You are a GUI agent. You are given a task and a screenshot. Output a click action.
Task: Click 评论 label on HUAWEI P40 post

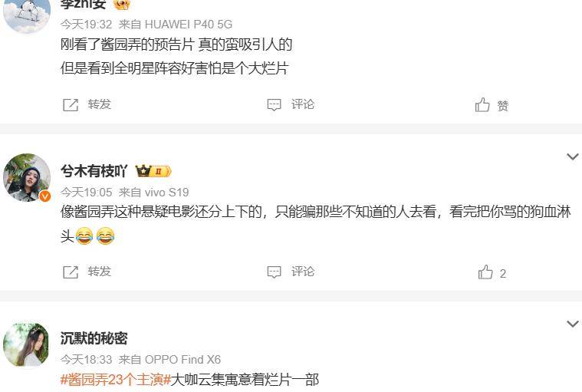303,104
